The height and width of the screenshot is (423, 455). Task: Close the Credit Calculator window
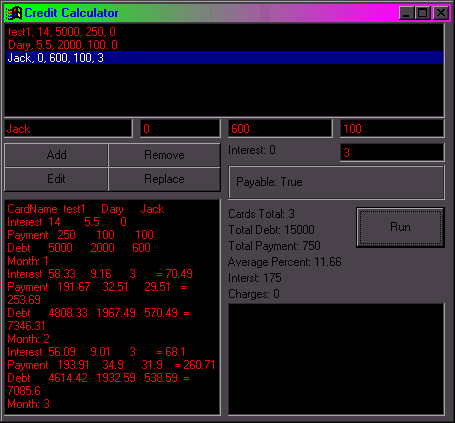pos(441,13)
